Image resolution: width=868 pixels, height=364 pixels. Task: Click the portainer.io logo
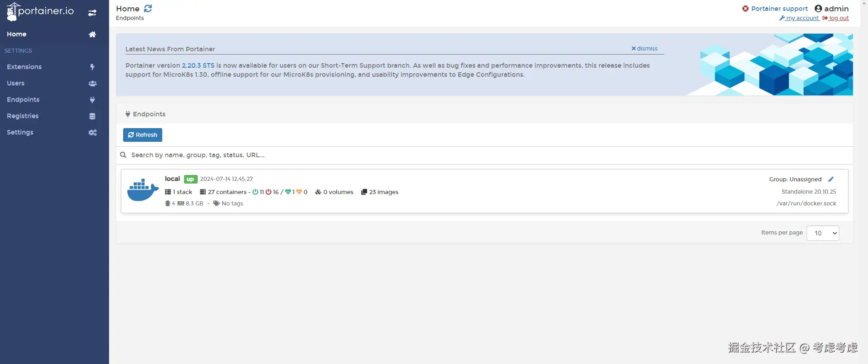pyautogui.click(x=40, y=11)
